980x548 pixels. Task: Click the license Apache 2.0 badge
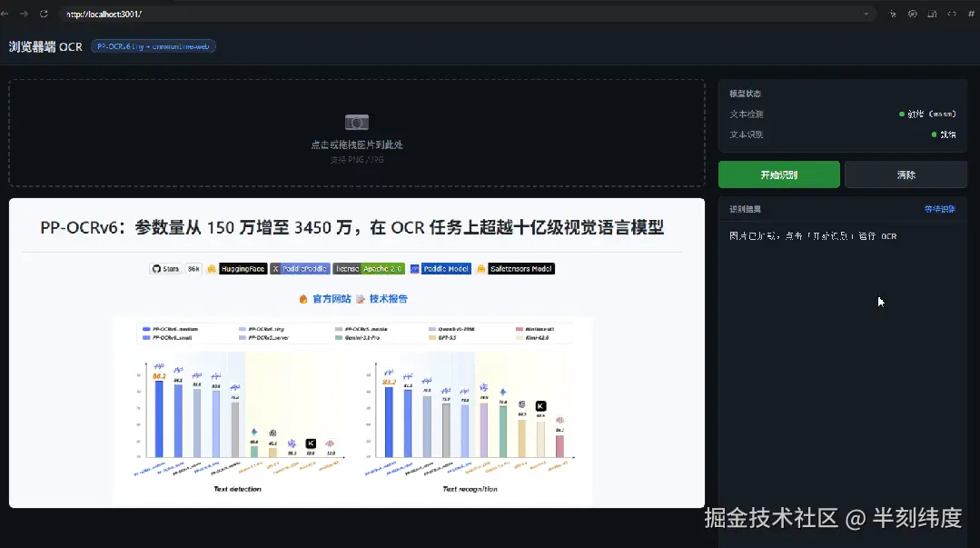[369, 268]
